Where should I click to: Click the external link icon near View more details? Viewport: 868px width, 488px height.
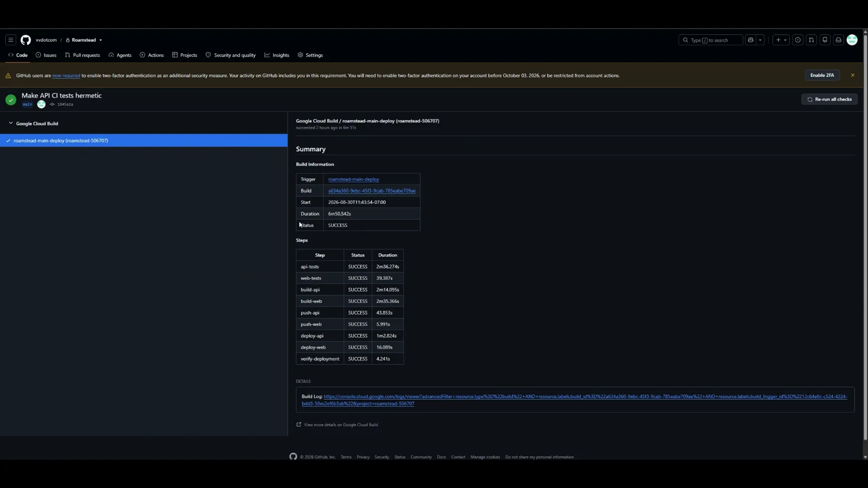pos(299,425)
